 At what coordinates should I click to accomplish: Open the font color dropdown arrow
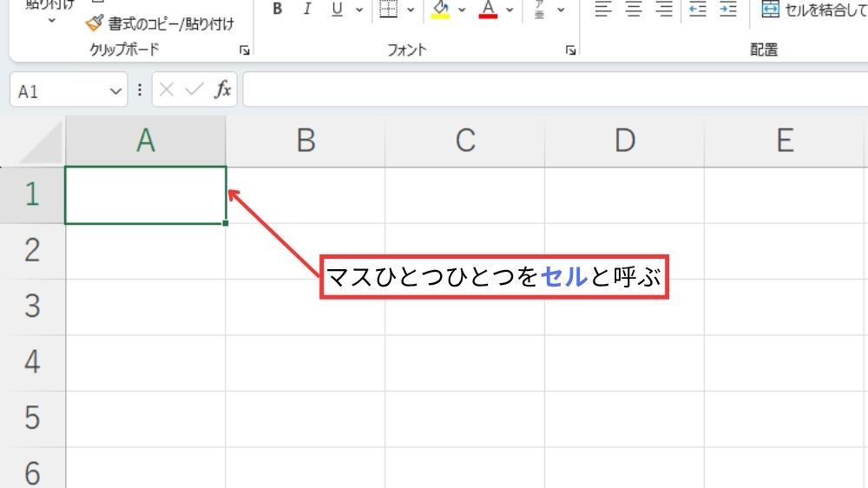point(510,10)
